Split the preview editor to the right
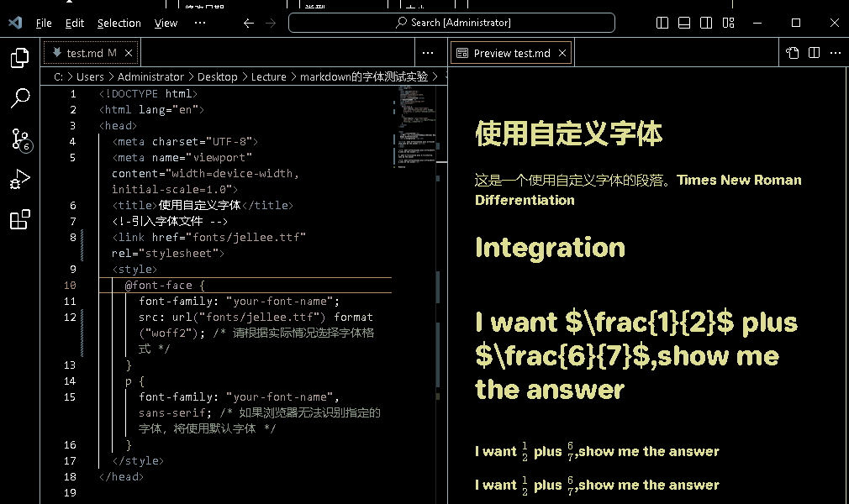 814,53
